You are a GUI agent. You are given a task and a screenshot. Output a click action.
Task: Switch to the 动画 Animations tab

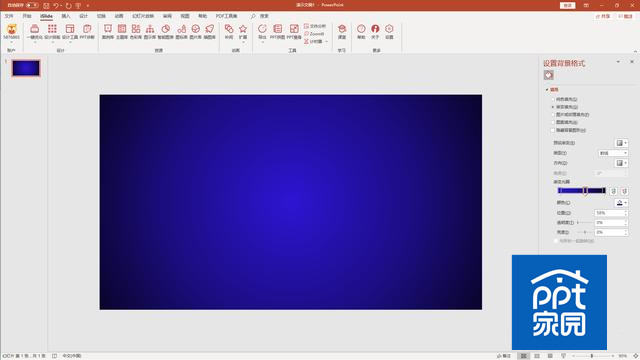(119, 16)
